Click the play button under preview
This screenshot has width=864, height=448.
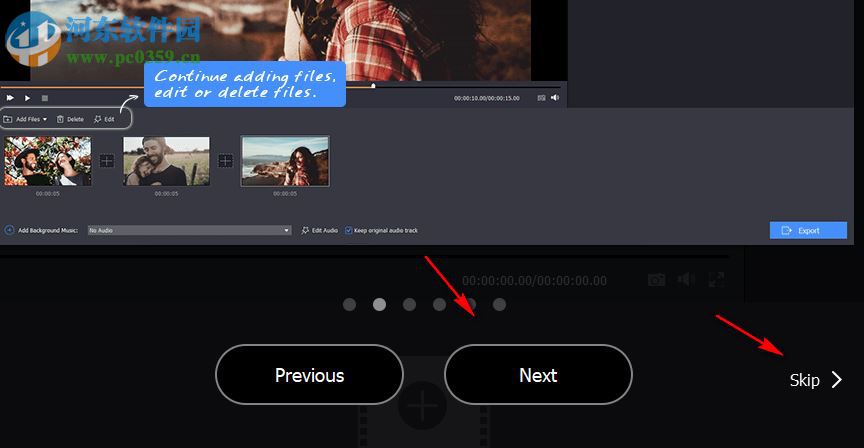coord(27,98)
